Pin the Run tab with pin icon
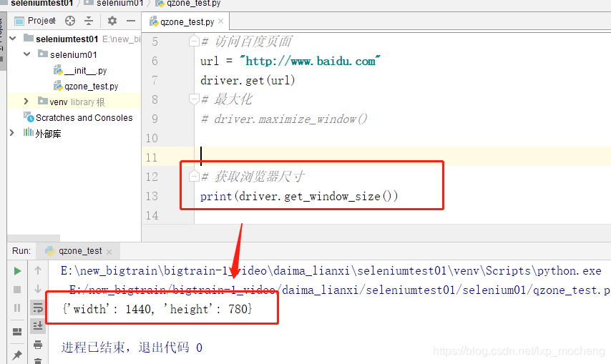This screenshot has width=611, height=364. (x=17, y=355)
